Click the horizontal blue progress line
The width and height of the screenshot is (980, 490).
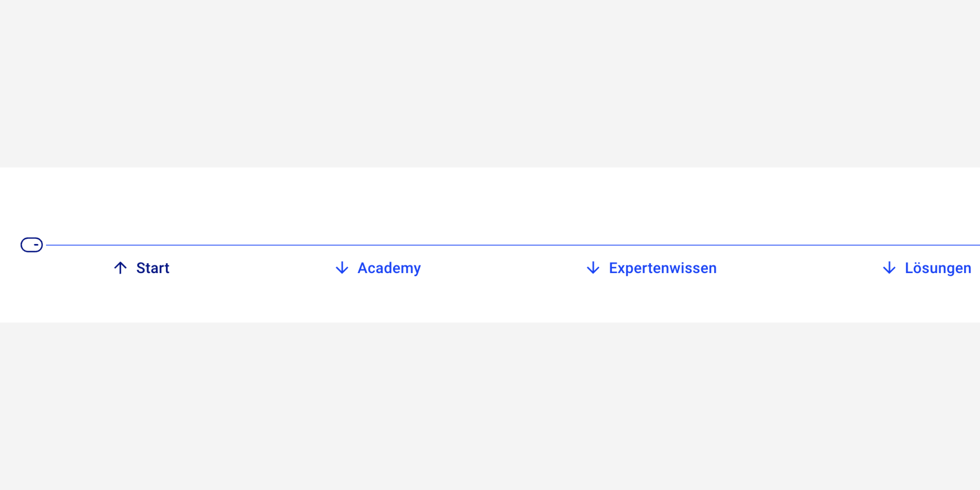point(495,245)
